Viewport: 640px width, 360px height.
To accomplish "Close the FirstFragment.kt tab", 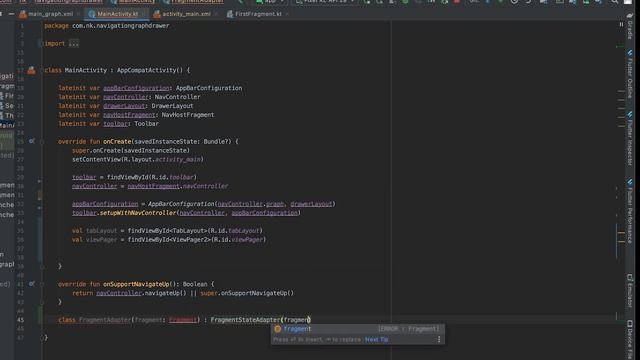I will 287,14.
